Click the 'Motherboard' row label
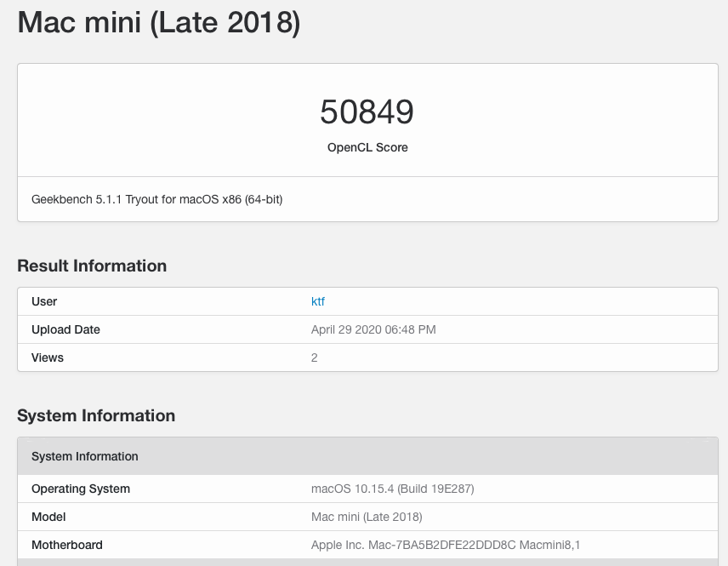 67,545
